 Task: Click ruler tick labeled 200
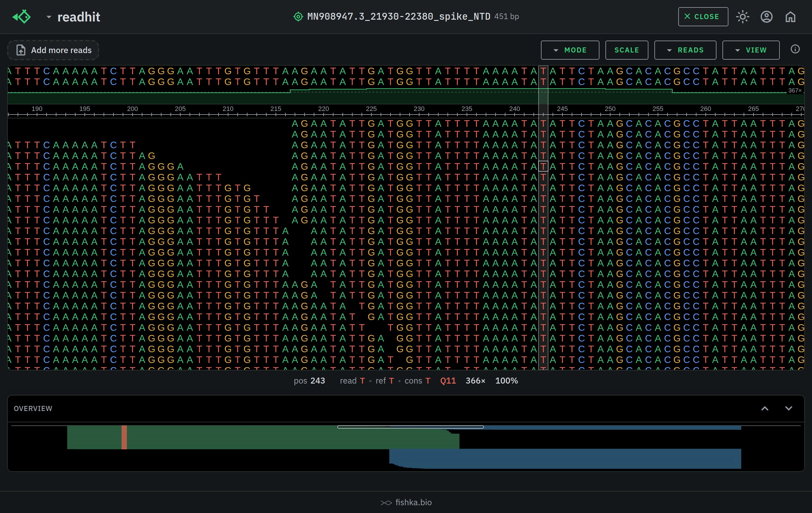[132, 109]
